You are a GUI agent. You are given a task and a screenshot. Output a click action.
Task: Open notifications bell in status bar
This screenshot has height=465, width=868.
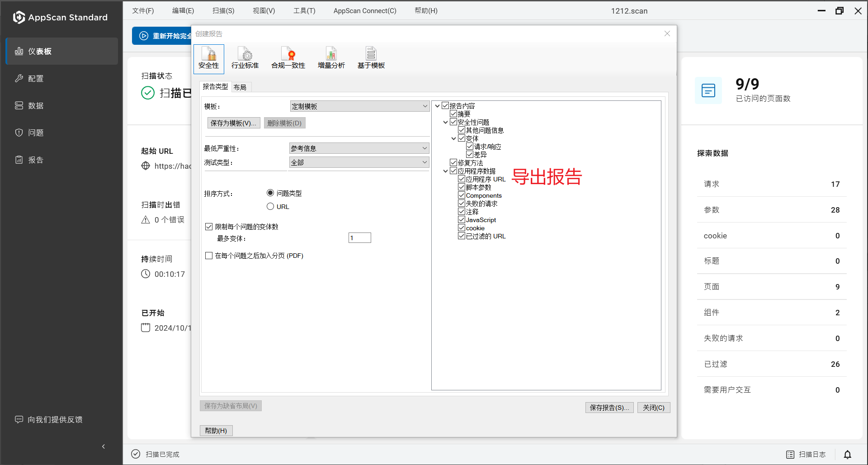[x=848, y=454]
